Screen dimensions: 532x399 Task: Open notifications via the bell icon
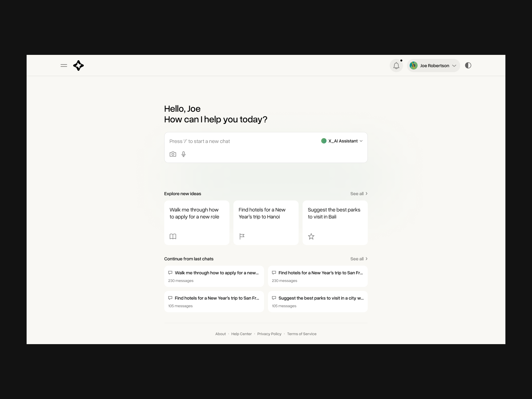point(396,66)
